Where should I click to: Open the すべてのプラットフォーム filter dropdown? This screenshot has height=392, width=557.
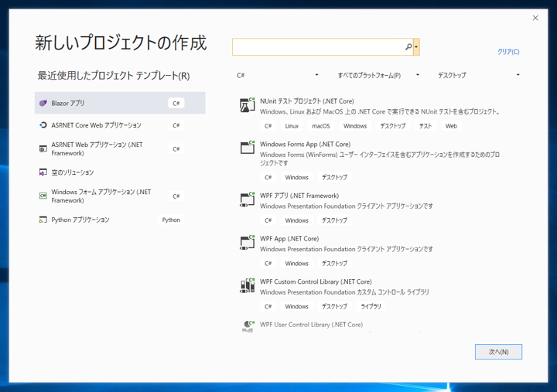[378, 75]
